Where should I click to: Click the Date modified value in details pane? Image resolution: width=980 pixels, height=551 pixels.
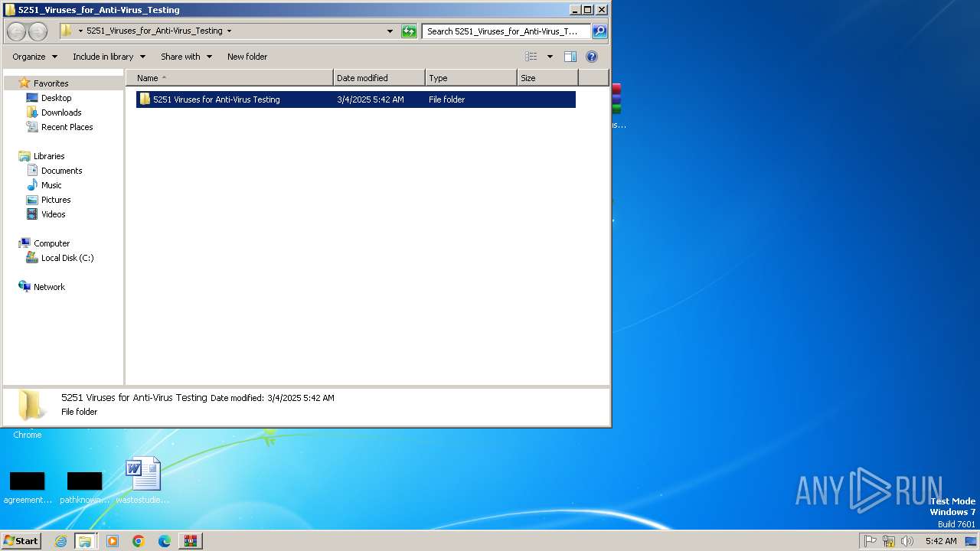click(301, 398)
